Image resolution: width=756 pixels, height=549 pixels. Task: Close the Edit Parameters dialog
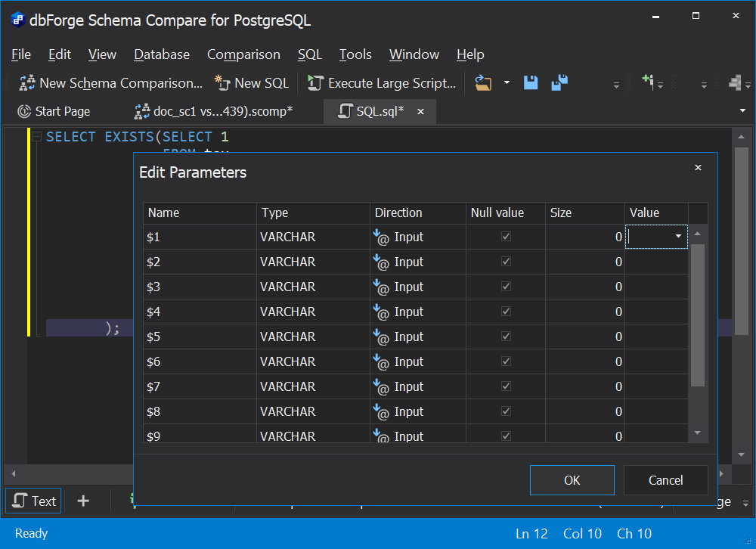click(x=698, y=167)
